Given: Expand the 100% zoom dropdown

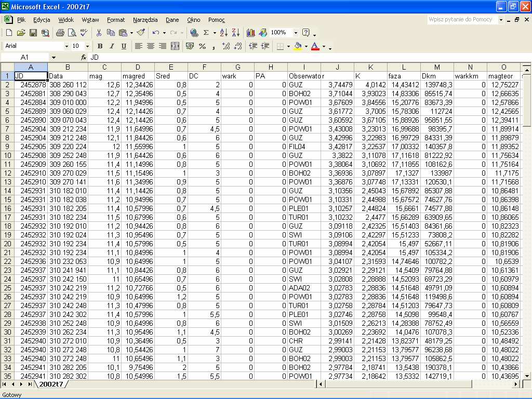Looking at the screenshot, I should point(296,33).
